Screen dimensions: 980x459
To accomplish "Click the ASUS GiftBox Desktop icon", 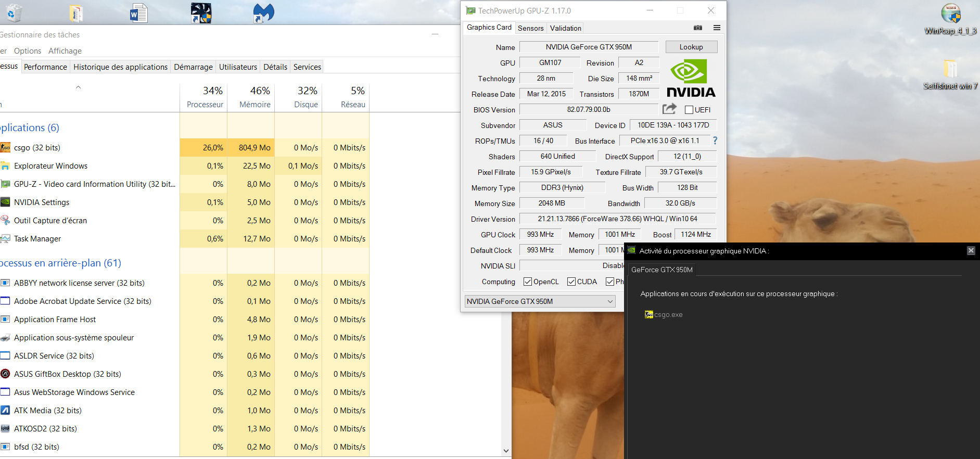I will coord(5,374).
